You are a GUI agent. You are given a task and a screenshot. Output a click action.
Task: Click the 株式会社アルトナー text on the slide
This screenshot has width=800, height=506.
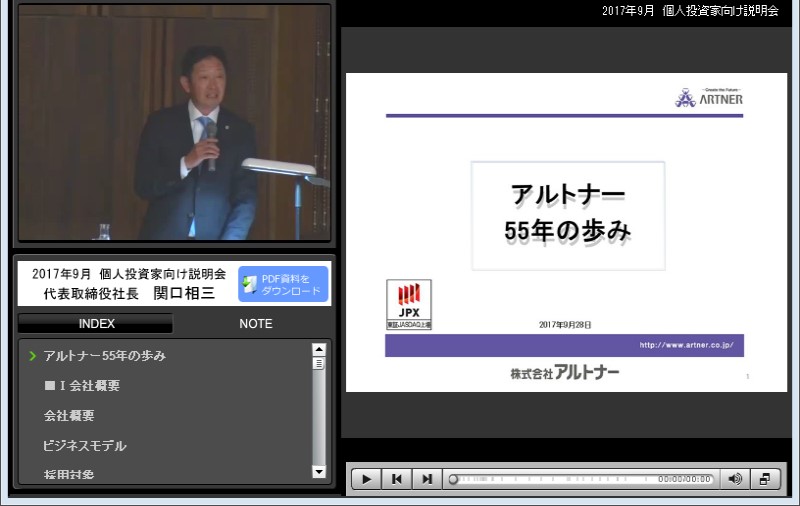tap(565, 372)
